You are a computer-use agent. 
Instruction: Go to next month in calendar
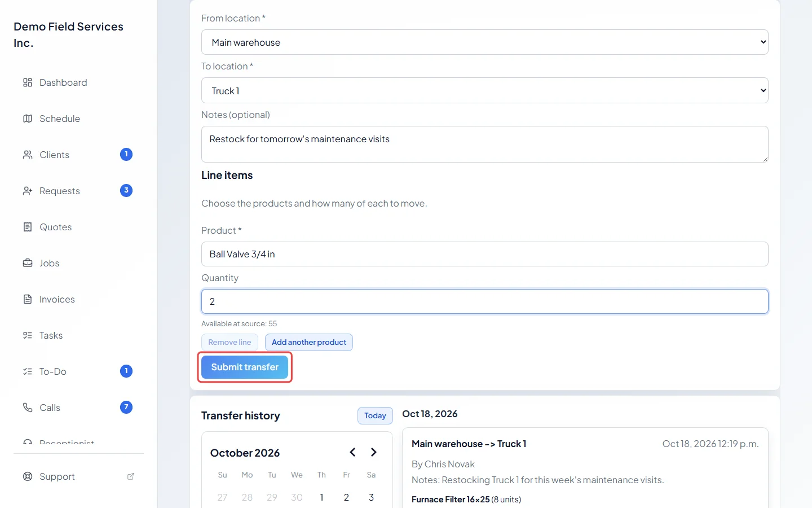(373, 452)
